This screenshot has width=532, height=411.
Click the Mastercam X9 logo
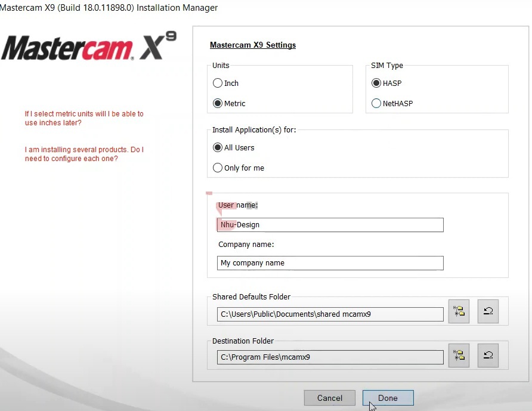click(88, 46)
